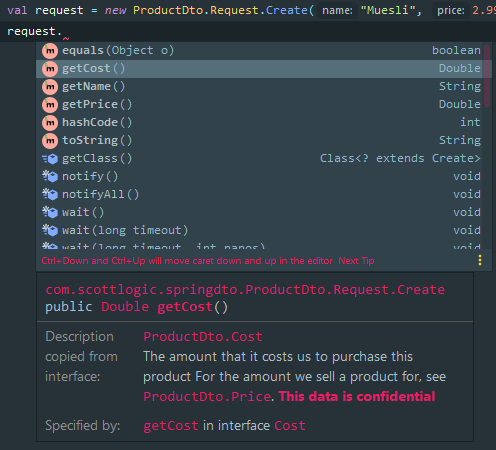
Task: Click the 'int' return type of hashCode
Action: (x=470, y=122)
